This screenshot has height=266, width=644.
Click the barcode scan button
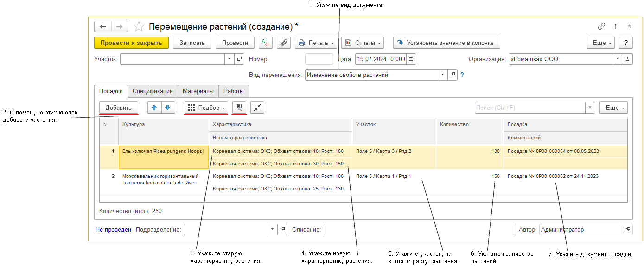pos(239,108)
